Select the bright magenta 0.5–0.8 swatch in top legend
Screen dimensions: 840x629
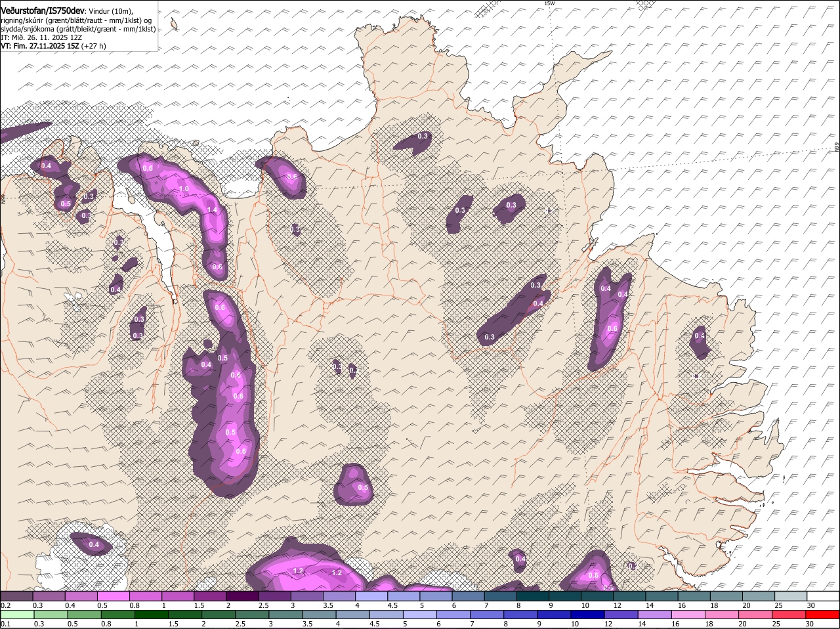click(x=113, y=596)
